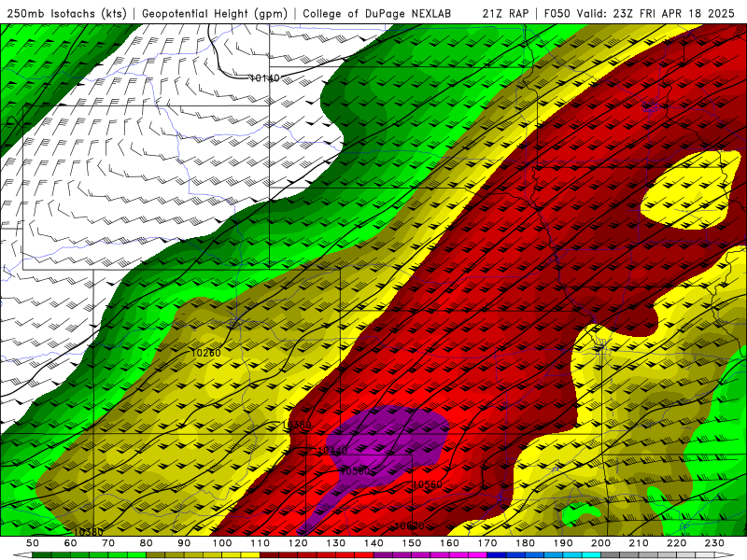747x560 pixels.
Task: Click the '250mb Isotachs (kts)' title text
Action: point(66,13)
